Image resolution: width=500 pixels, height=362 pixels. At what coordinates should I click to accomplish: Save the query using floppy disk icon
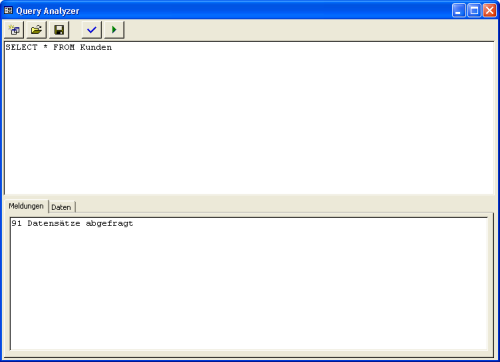pyautogui.click(x=59, y=30)
